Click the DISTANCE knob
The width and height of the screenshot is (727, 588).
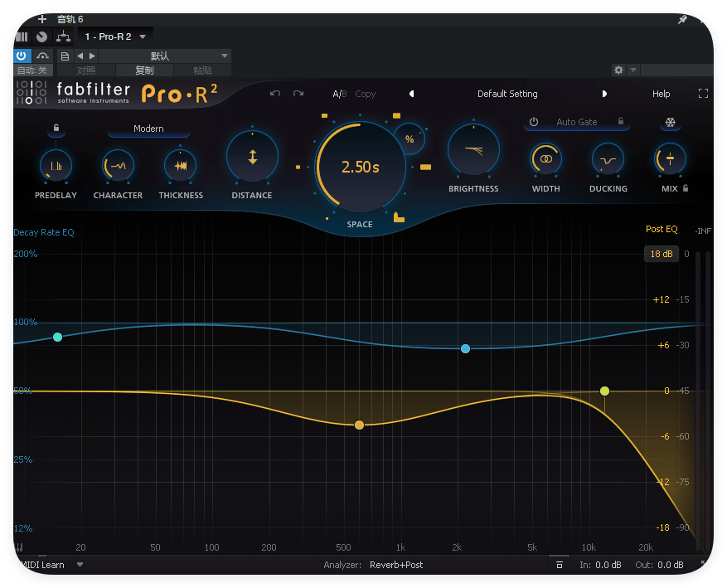(252, 157)
